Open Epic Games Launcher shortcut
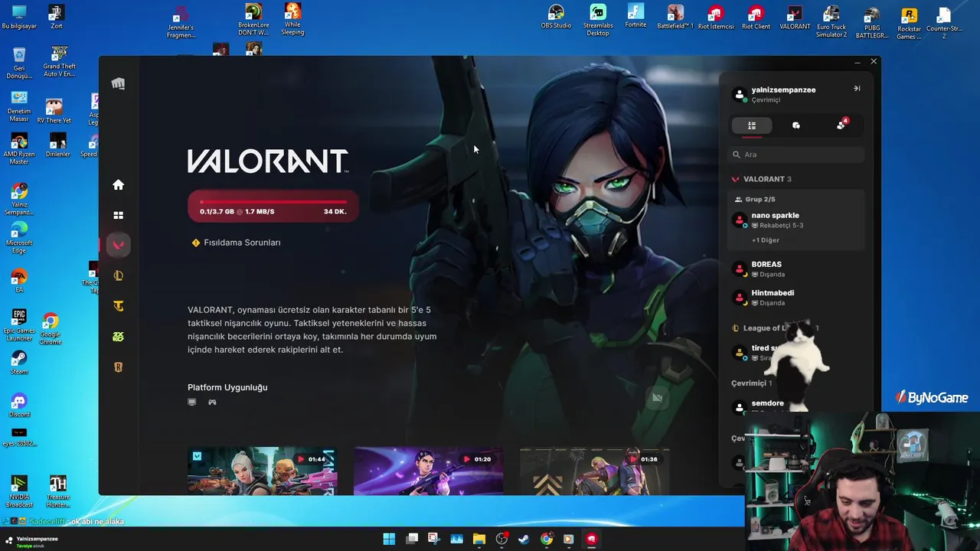 tap(19, 325)
